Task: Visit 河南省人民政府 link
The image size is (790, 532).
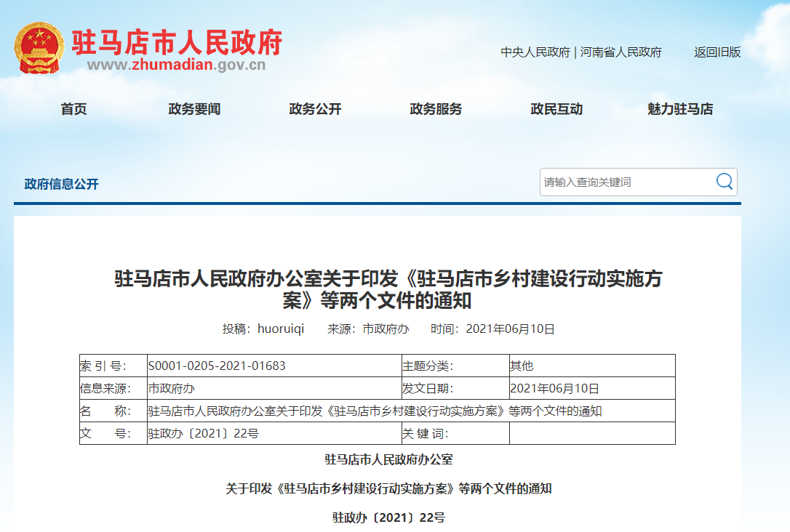Action: point(621,52)
